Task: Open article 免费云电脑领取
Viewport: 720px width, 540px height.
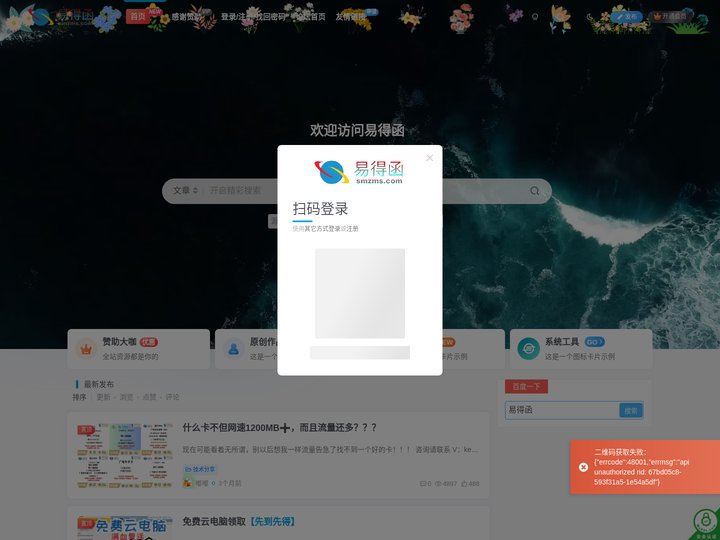Action: point(238,521)
